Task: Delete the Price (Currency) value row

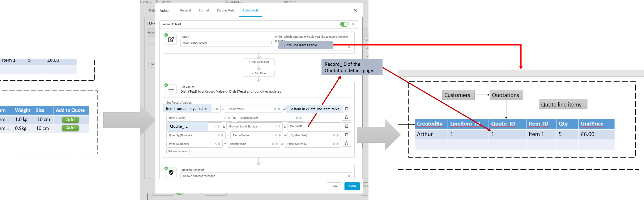Action: (x=346, y=144)
